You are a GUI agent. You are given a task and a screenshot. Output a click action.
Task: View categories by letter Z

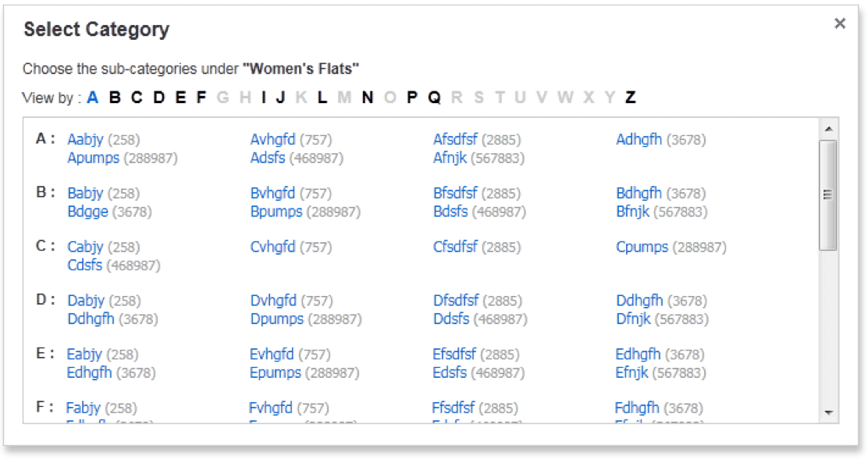(630, 98)
